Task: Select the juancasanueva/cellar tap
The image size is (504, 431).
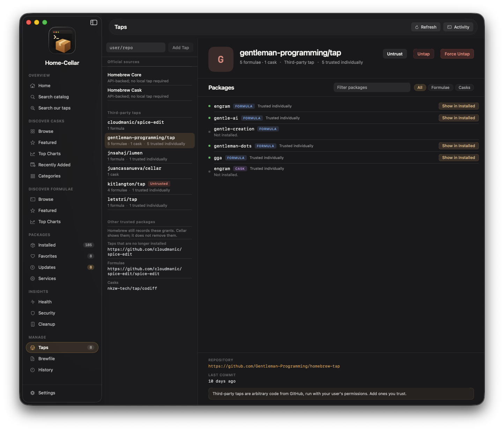Action: pyautogui.click(x=150, y=171)
